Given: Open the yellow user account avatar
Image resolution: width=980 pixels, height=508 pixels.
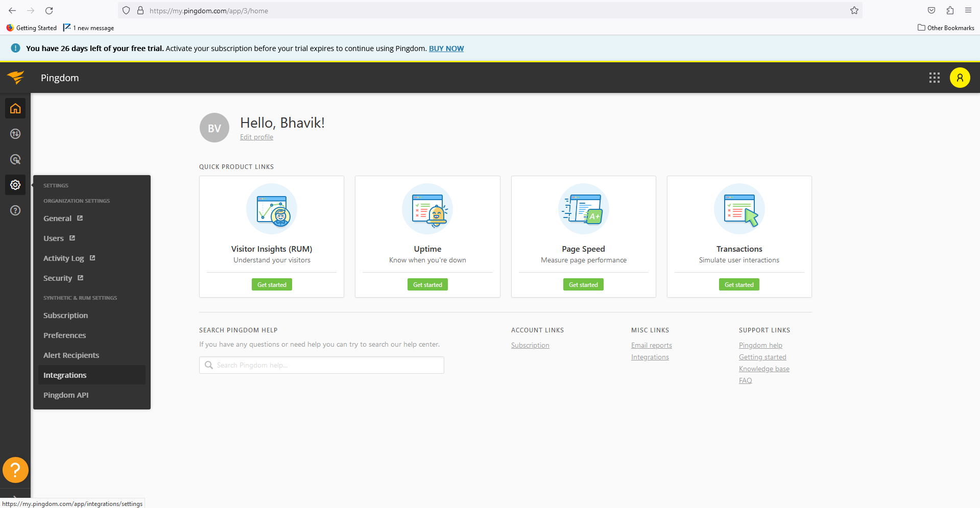Looking at the screenshot, I should point(960,78).
